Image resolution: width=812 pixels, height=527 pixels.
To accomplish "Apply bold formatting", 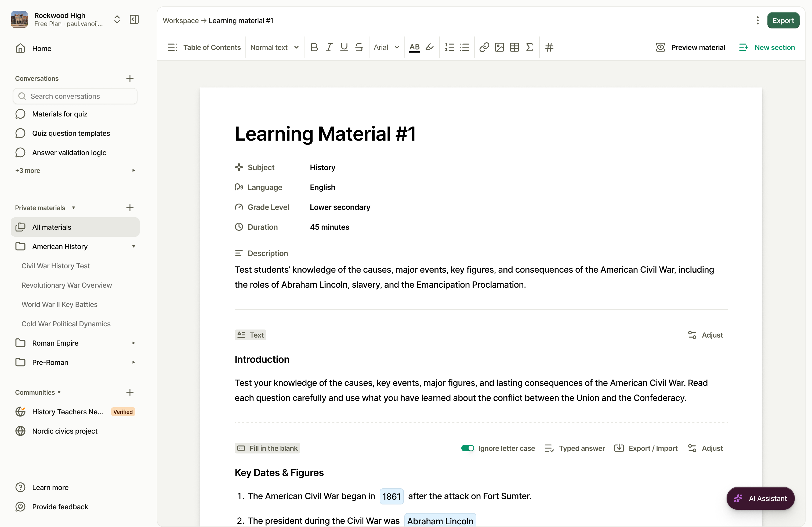I will pos(314,47).
